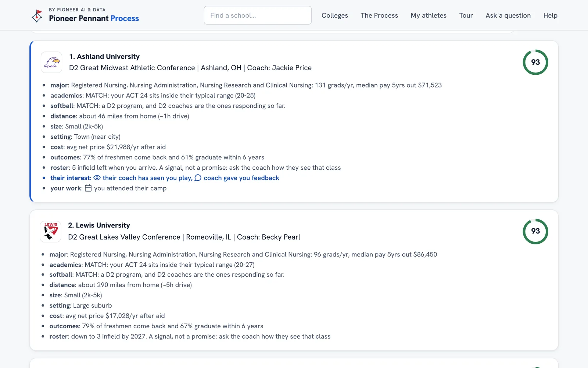Screen dimensions: 588x368
Task: Open The Process nav item
Action: pyautogui.click(x=379, y=15)
